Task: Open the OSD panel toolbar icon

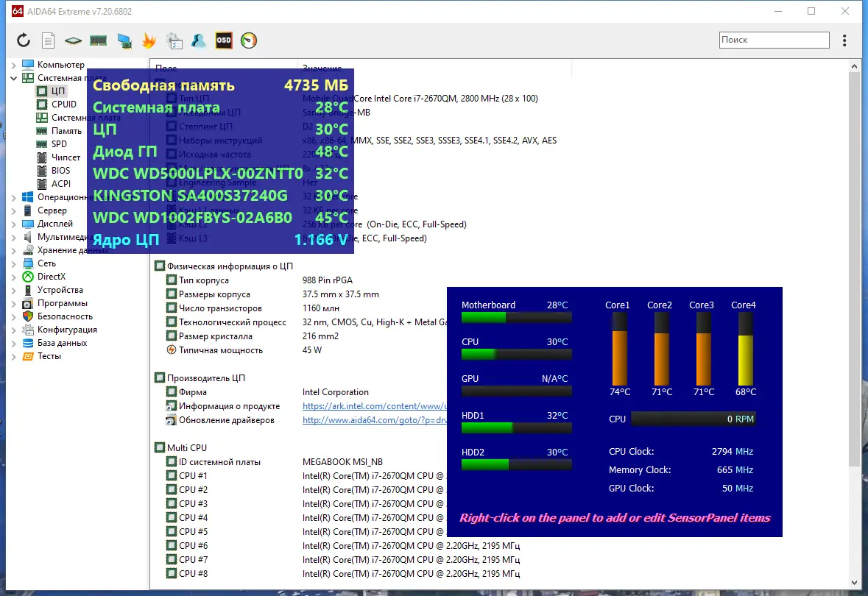Action: [x=224, y=40]
